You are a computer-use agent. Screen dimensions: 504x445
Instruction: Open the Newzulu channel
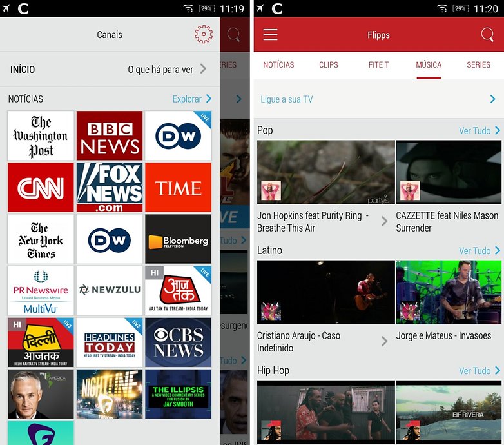tap(110, 291)
